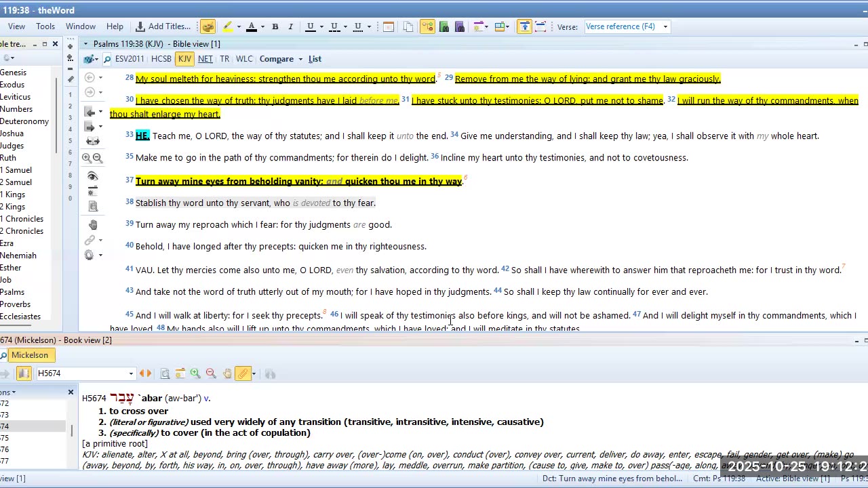Click the previous chapter arrow icon
Screen dimensions: 868x488
[90, 112]
